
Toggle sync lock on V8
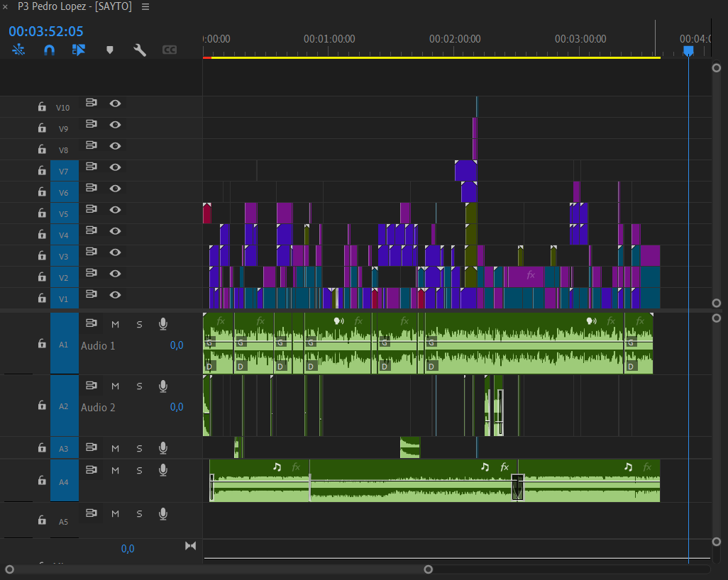(x=92, y=145)
